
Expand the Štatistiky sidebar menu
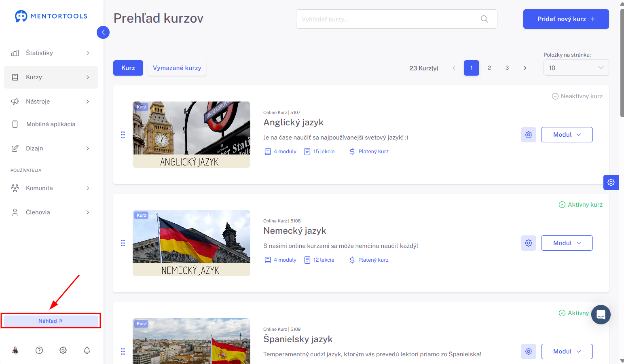pyautogui.click(x=51, y=53)
